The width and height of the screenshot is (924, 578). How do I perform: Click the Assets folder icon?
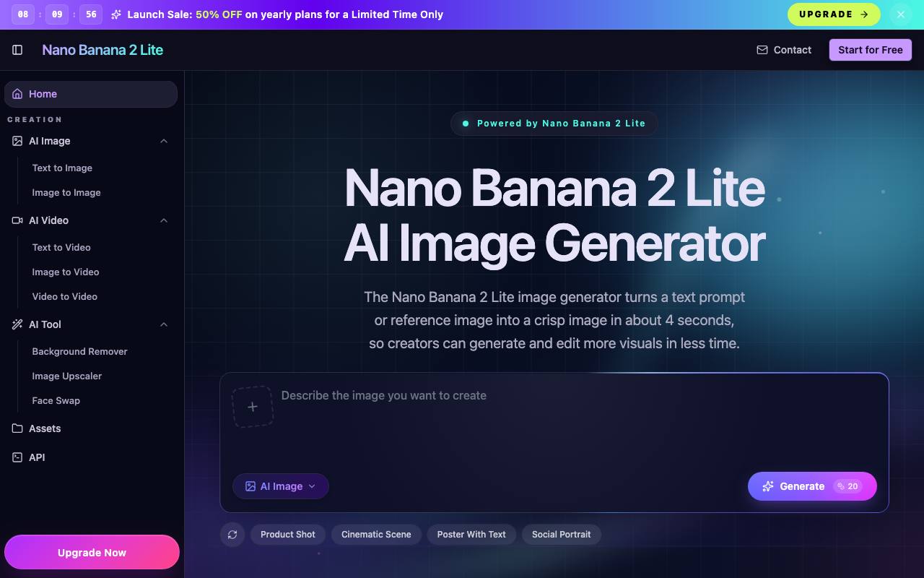[17, 428]
